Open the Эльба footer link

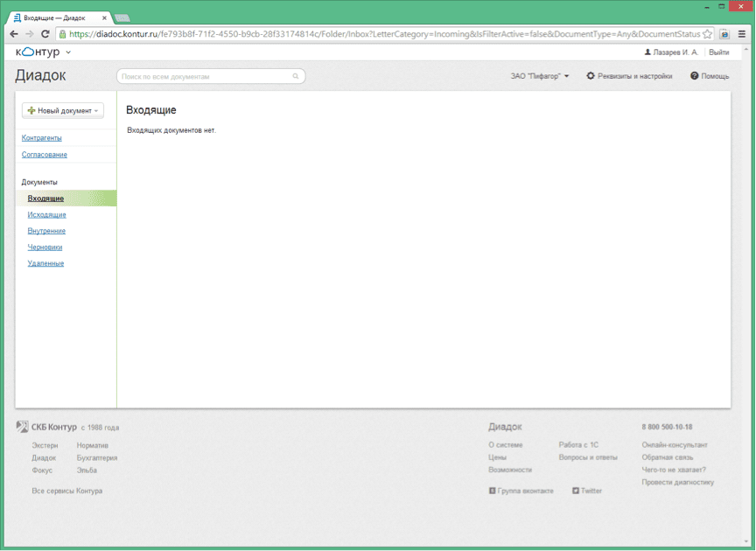pos(87,470)
